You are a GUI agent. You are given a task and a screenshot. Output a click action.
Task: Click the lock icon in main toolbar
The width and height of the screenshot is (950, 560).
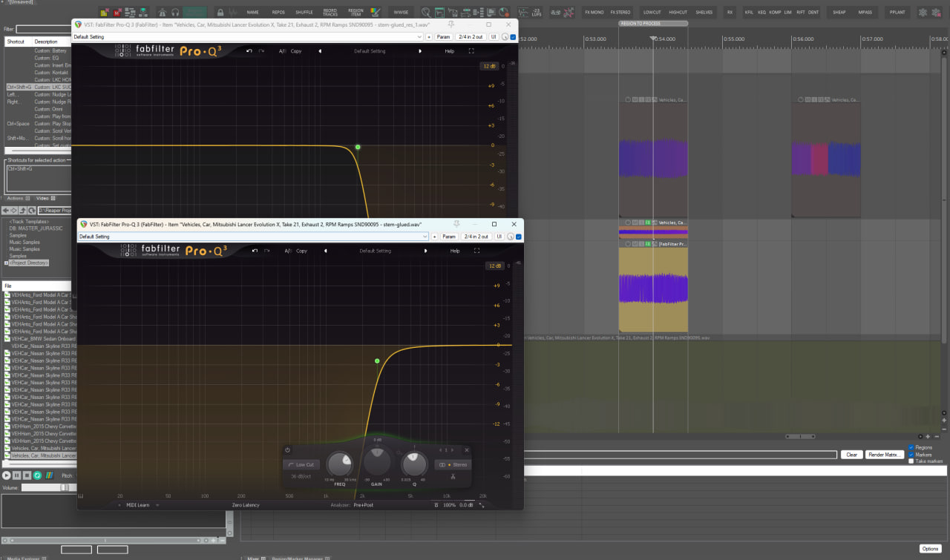pyautogui.click(x=220, y=13)
